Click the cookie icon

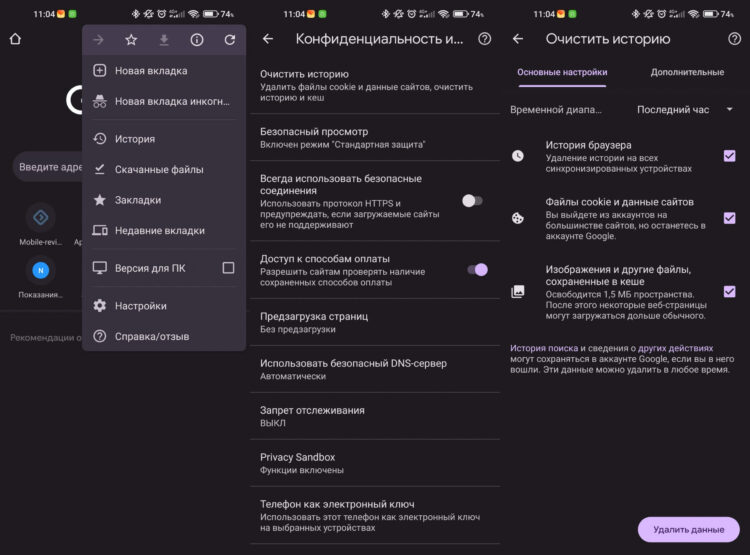tap(518, 218)
